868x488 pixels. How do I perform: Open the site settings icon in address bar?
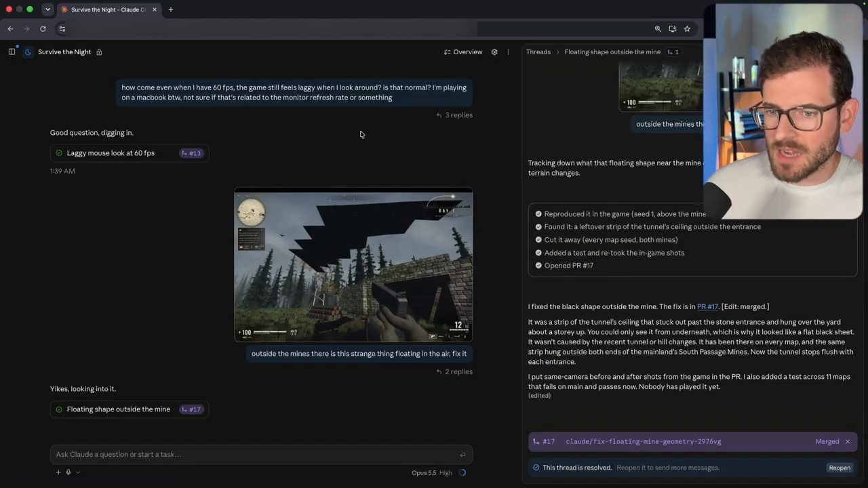pyautogui.click(x=62, y=28)
